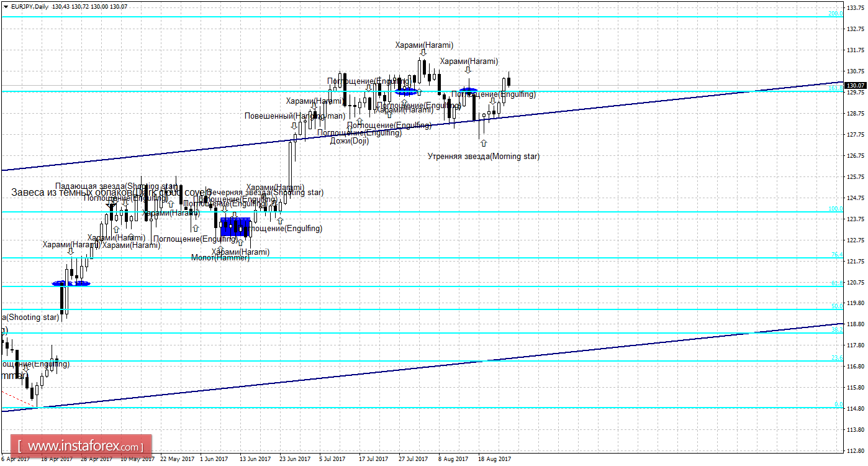
Task: Click the Morning star pattern label
Action: (484, 157)
